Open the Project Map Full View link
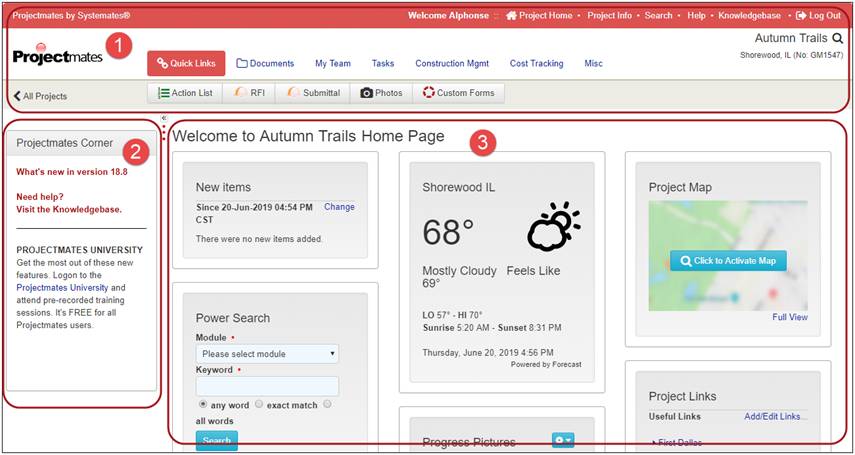Image resolution: width=855 pixels, height=455 pixels. [x=790, y=317]
